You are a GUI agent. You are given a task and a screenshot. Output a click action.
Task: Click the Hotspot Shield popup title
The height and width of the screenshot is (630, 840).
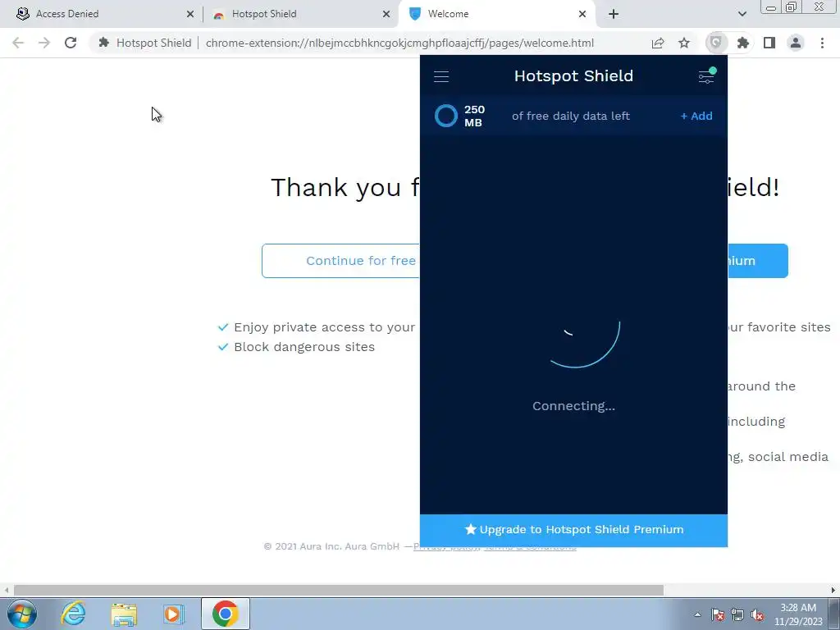coord(573,76)
